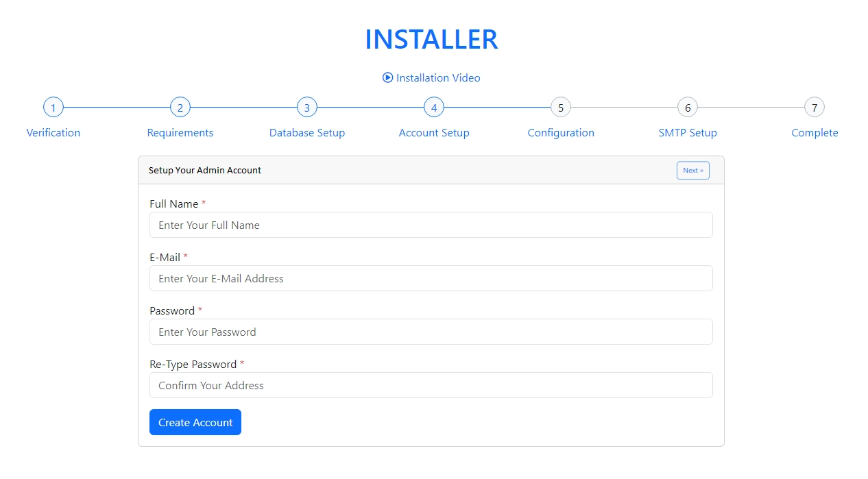Select step 6 circle in progress bar
The image size is (868, 479).
pos(688,108)
